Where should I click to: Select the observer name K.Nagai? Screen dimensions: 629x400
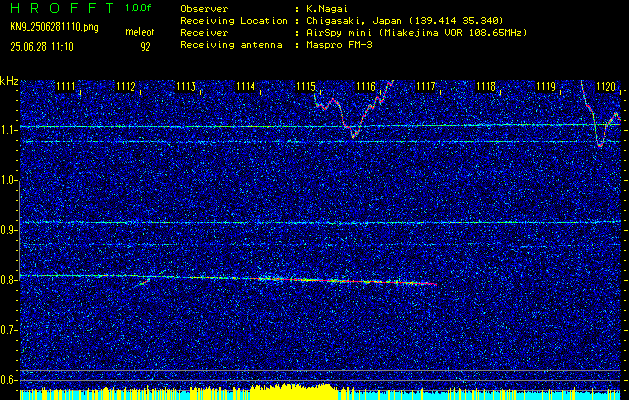point(327,8)
